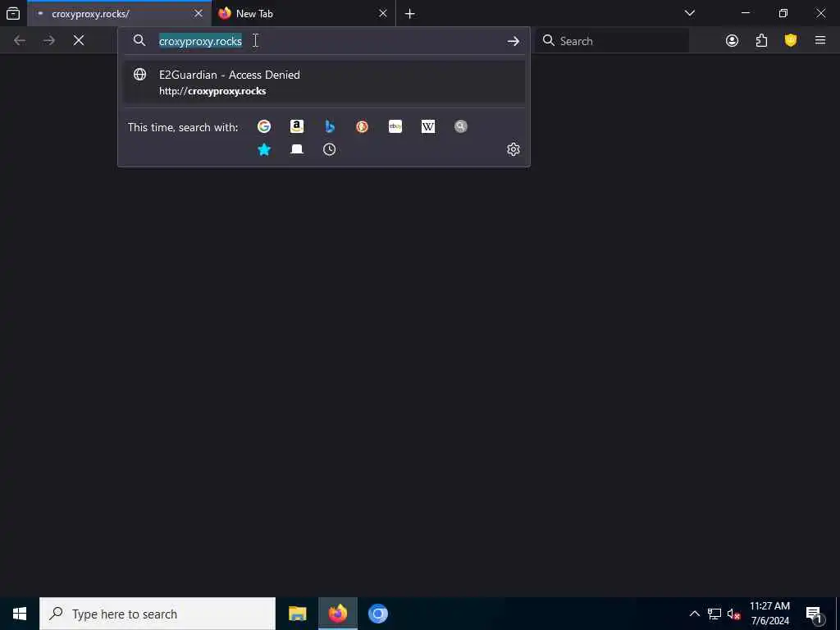Search this time with Google
This screenshot has height=630, width=840.
tap(264, 126)
